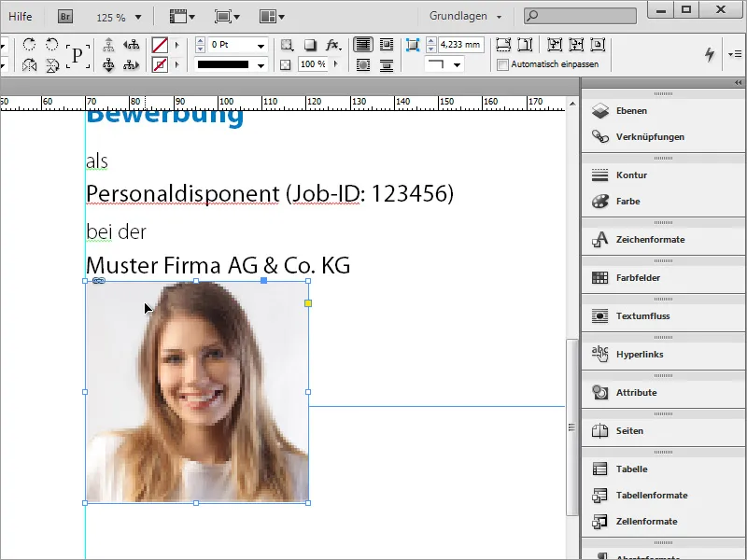Open the Hilfe menu

pos(20,17)
